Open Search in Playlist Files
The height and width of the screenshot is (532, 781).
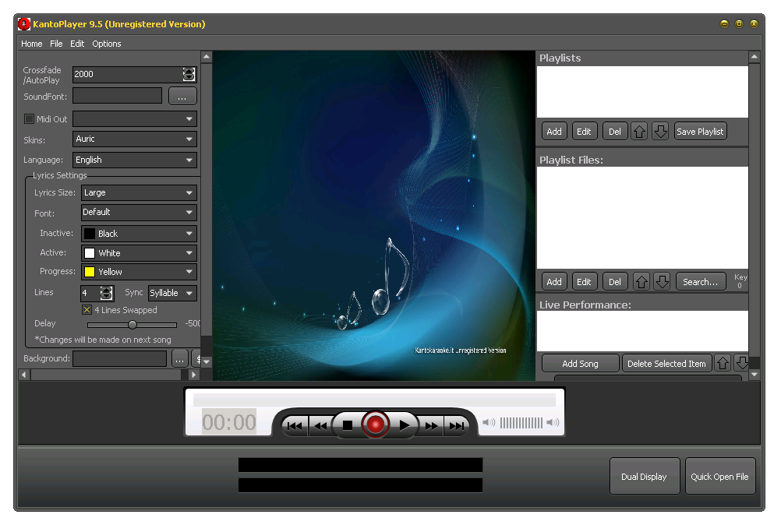tap(700, 282)
